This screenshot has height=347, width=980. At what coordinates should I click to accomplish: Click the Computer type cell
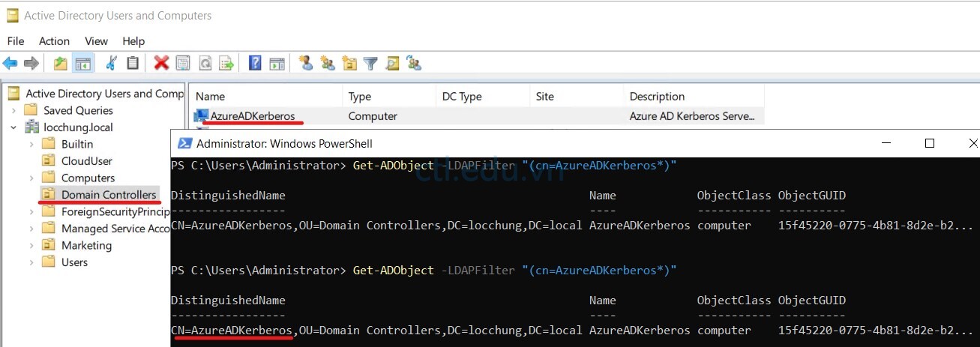373,116
